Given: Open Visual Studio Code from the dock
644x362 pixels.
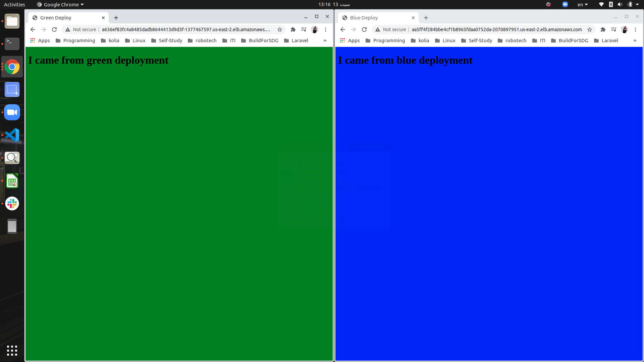Looking at the screenshot, I should pos(12,135).
